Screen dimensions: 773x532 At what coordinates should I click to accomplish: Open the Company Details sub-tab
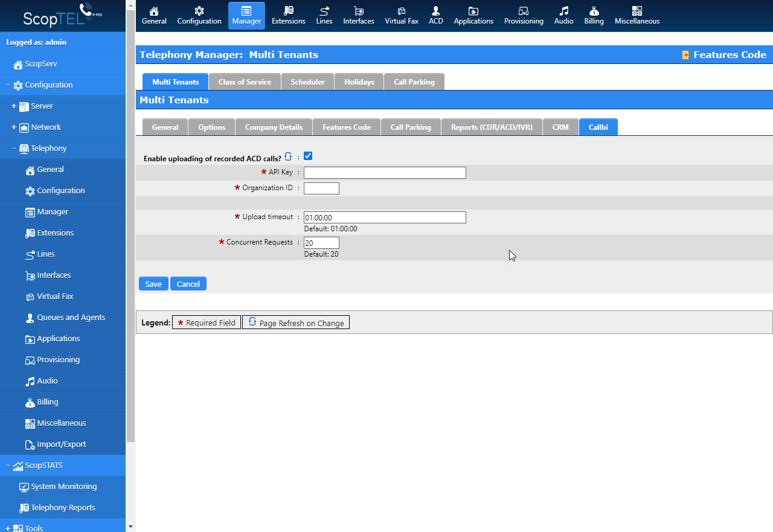coord(274,127)
